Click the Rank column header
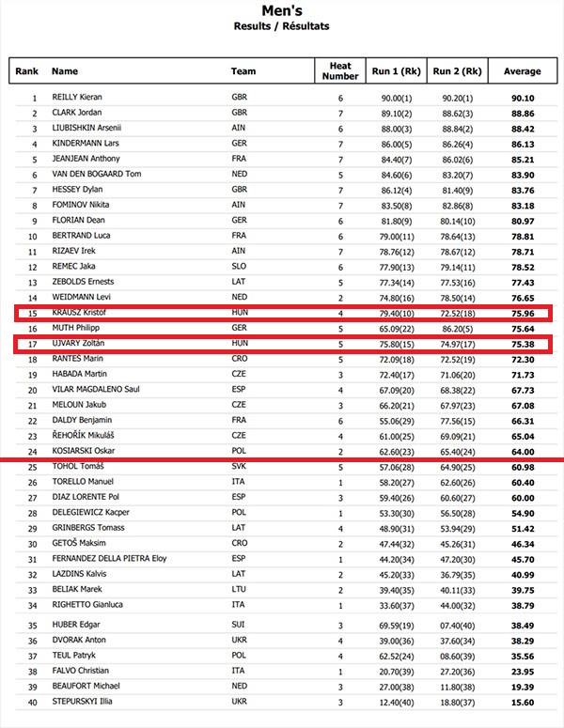This screenshot has width=564, height=728. pyautogui.click(x=26, y=71)
